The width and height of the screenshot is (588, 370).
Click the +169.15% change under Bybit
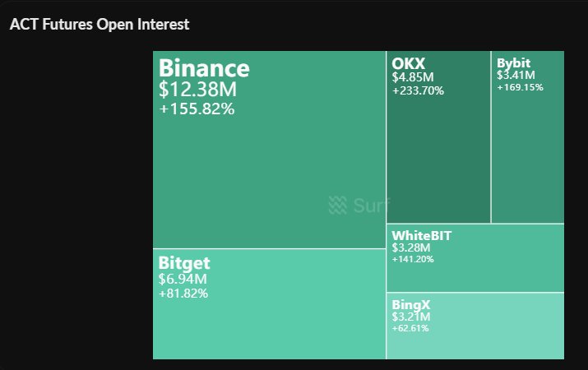coord(520,86)
